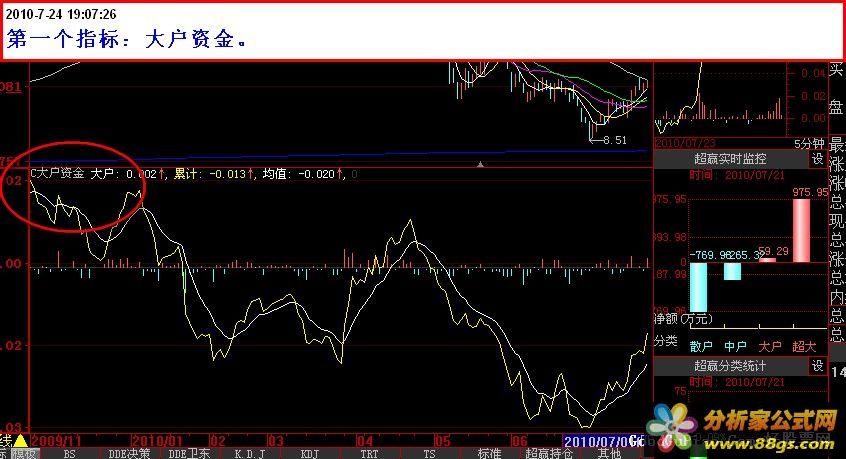Click the 散户 category label
The height and width of the screenshot is (459, 846).
point(701,346)
